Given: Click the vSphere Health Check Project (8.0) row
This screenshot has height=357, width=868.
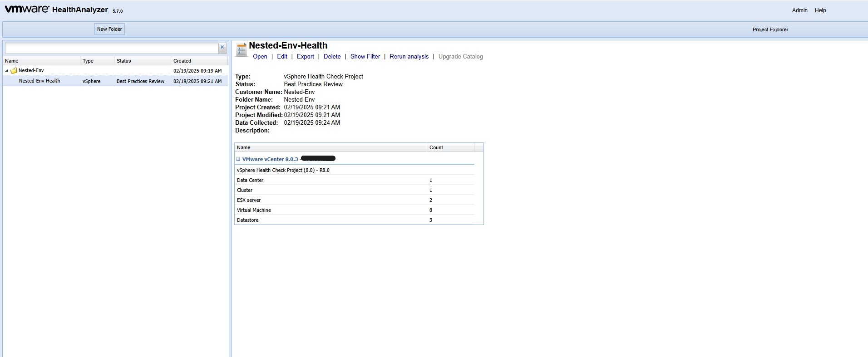Looking at the screenshot, I should point(355,170).
